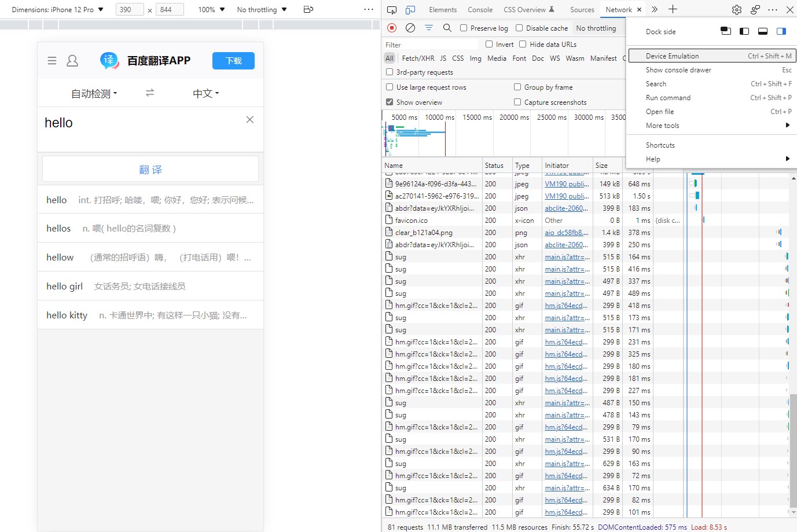Screen dimensions: 797x532
Task: Toggle the network filter bar icon
Action: click(x=429, y=28)
